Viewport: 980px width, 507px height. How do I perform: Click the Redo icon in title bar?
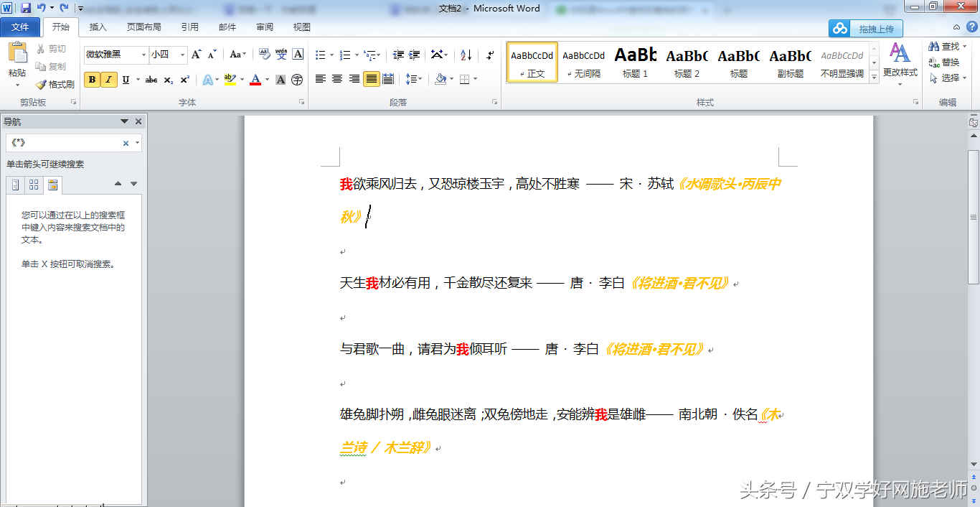(64, 8)
